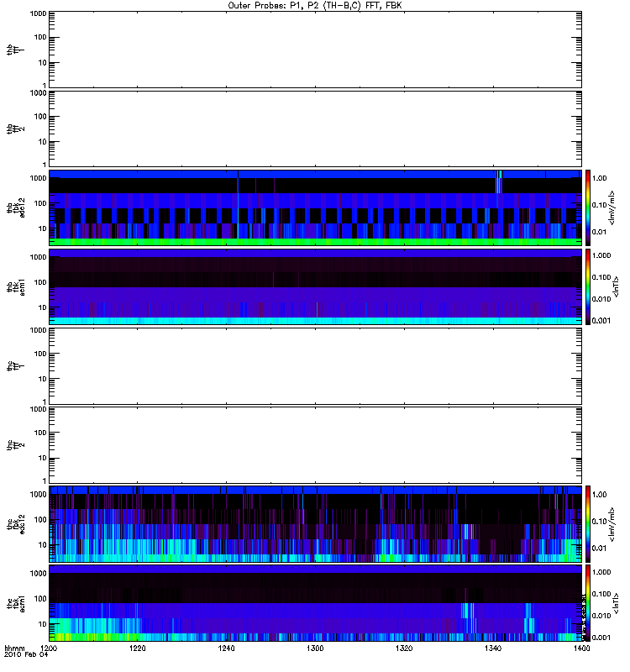This screenshot has width=630, height=672.
Task: Click the 100 y-tick label of thb fff 2 panel
Action: (x=40, y=117)
